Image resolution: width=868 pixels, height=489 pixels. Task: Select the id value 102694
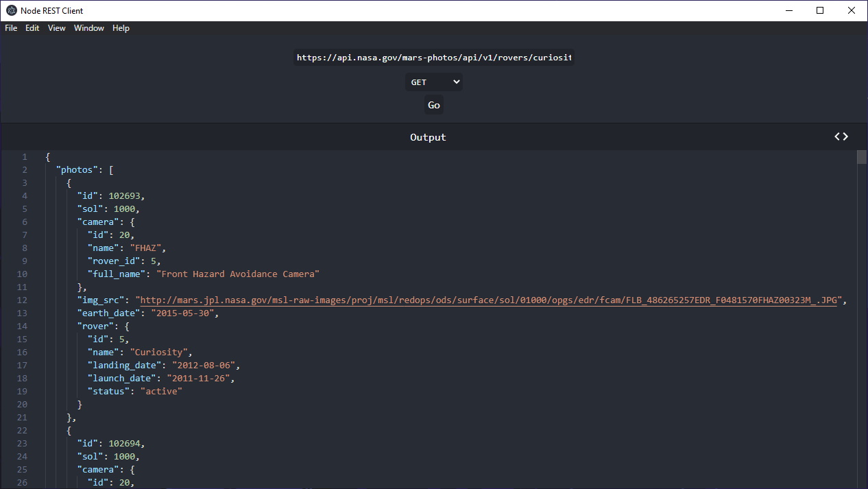click(x=124, y=443)
